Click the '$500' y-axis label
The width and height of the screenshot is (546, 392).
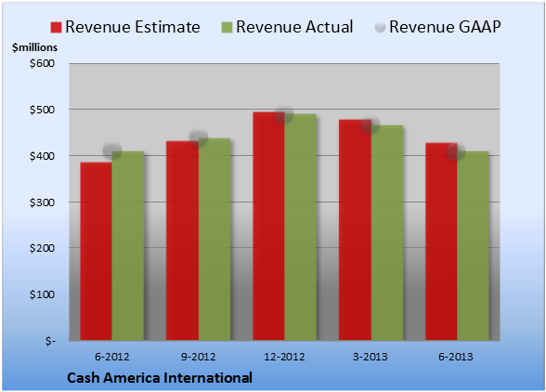[x=42, y=110]
